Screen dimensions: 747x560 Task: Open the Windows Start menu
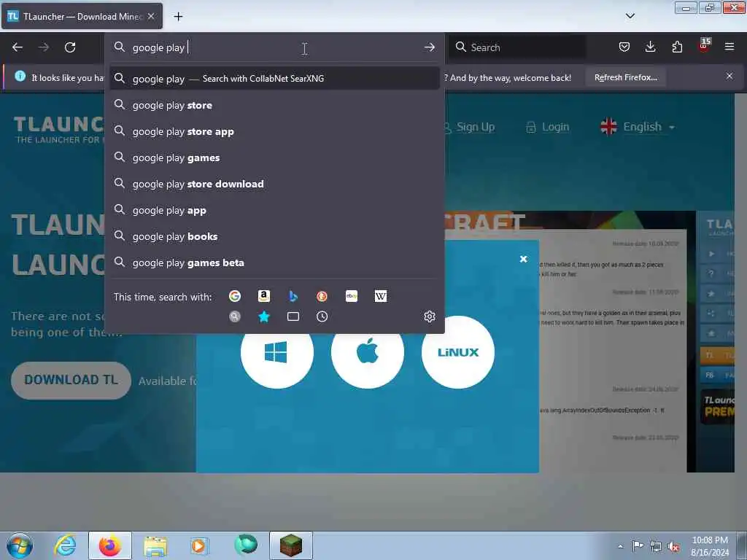(20, 545)
